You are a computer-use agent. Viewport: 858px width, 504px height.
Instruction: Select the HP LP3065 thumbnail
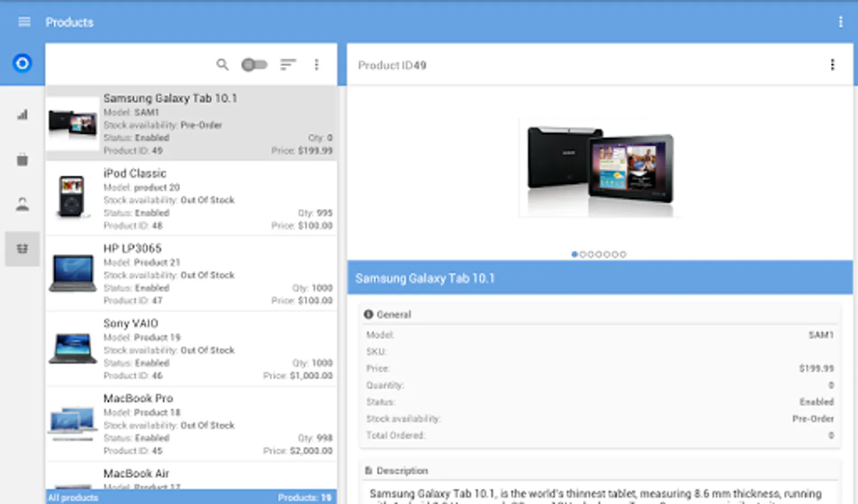(72, 273)
